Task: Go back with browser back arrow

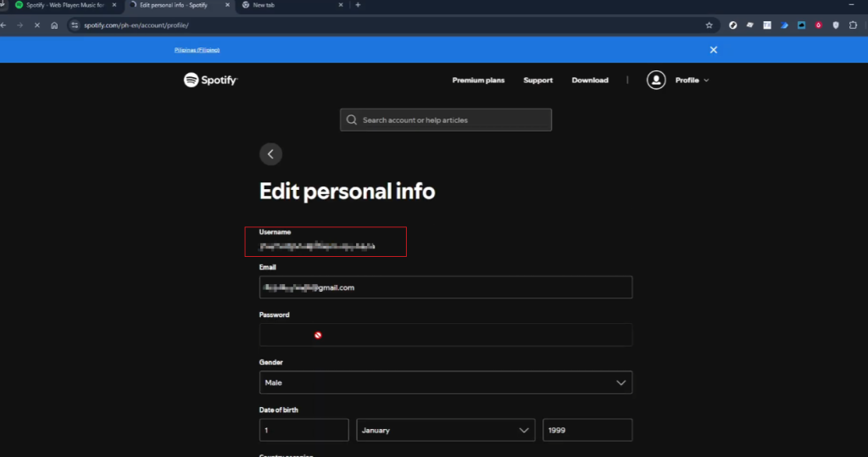Action: [3, 25]
